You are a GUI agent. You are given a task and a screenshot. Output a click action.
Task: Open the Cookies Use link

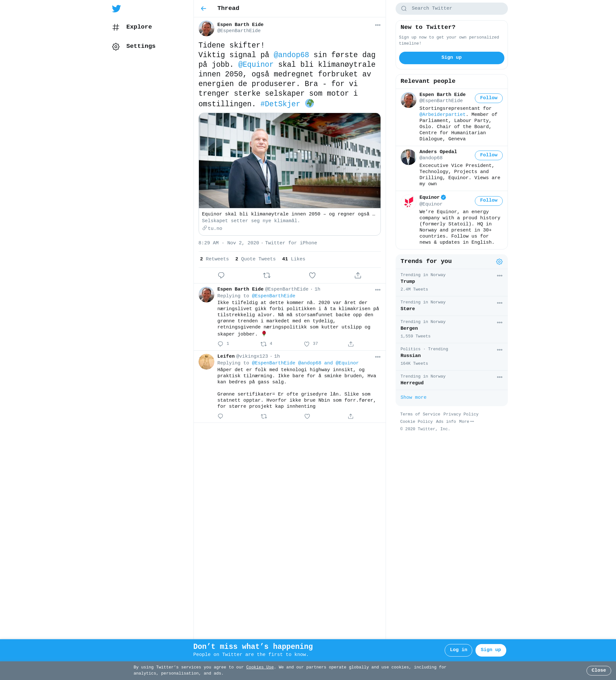[260, 667]
